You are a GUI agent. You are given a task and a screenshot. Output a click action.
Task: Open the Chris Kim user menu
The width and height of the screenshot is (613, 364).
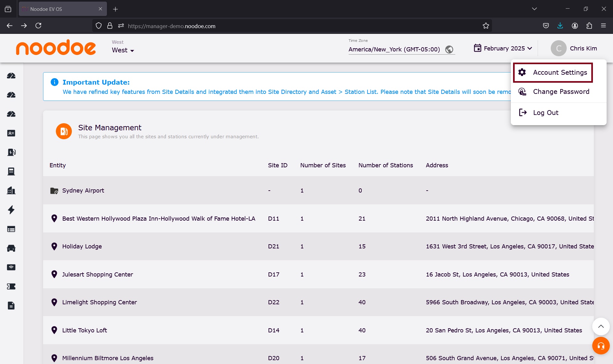(x=574, y=48)
